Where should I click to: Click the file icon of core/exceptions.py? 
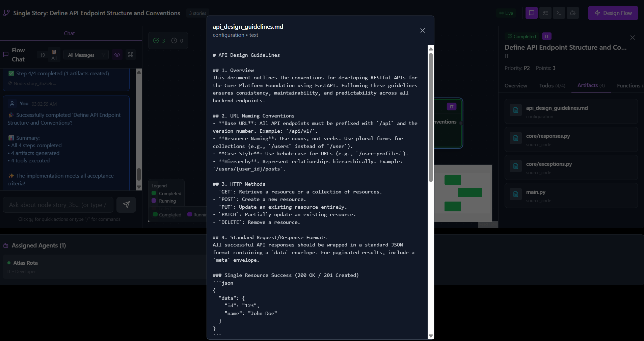click(516, 166)
